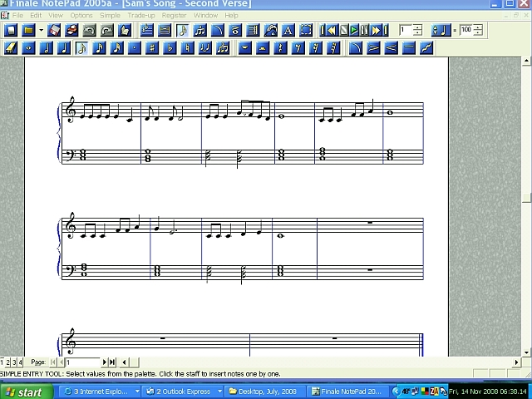Toggle the Simple Entry tool button
This screenshot has width=532, height=399.
(x=183, y=30)
